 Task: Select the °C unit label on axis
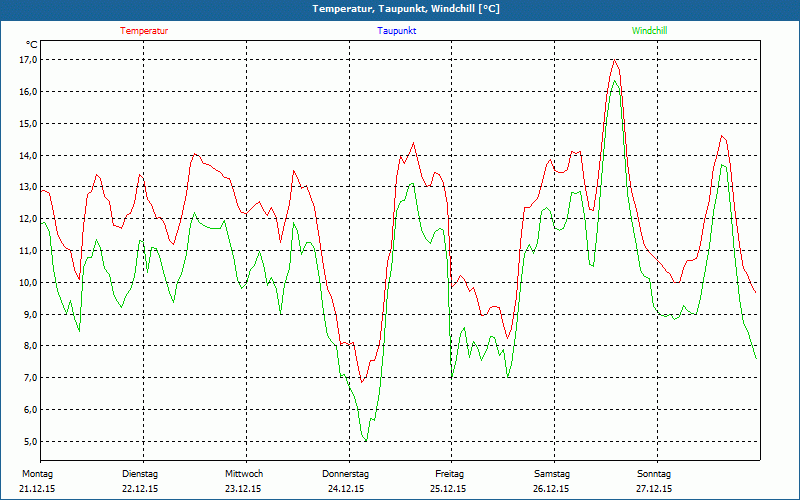coord(32,45)
